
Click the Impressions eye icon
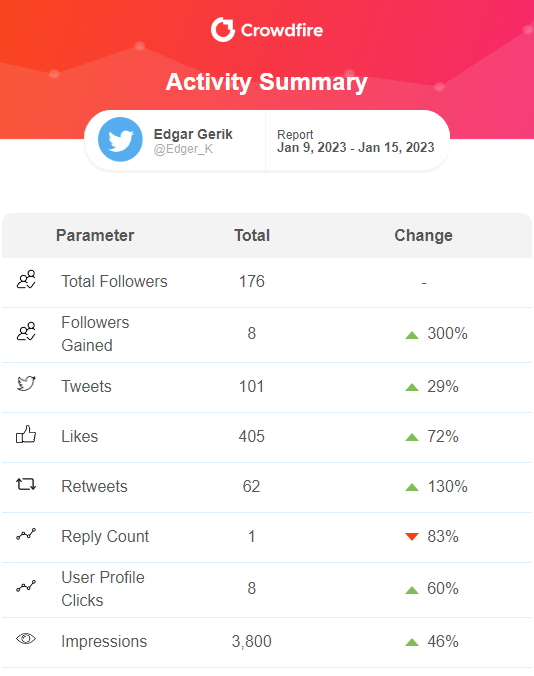26,638
